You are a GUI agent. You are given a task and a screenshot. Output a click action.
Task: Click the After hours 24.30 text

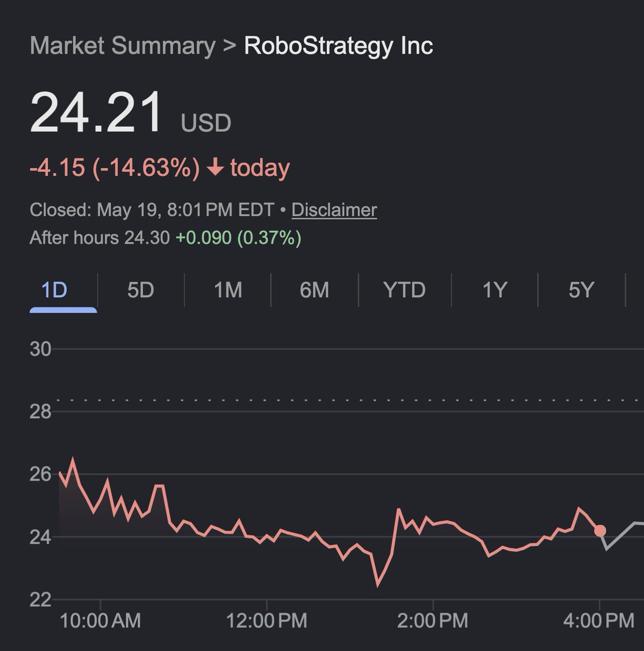(x=100, y=238)
